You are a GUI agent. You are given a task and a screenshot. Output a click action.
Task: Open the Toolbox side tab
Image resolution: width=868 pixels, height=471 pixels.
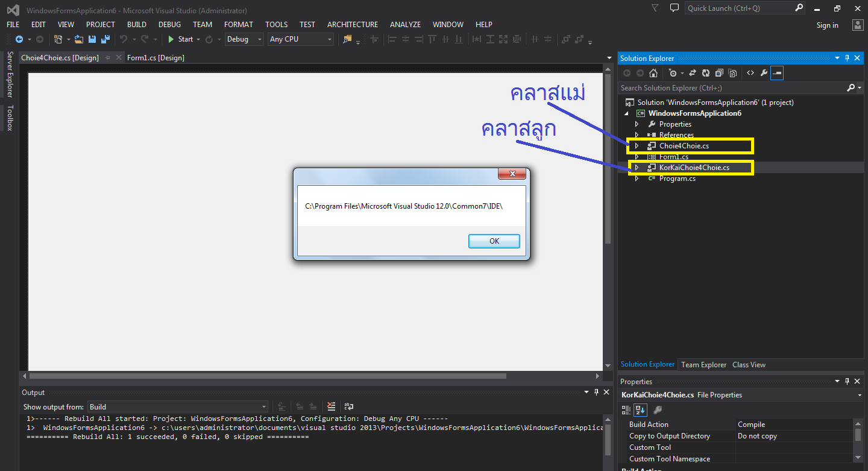point(10,118)
